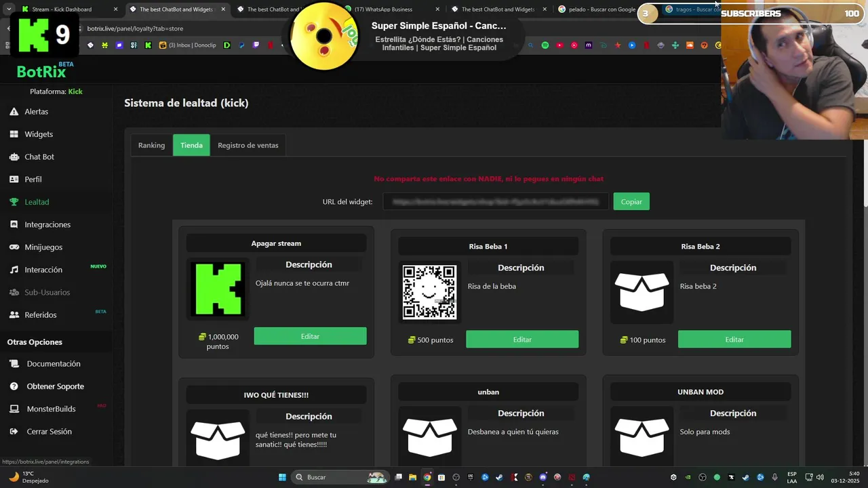Close the WhatsApp Business browser tab

click(437, 9)
